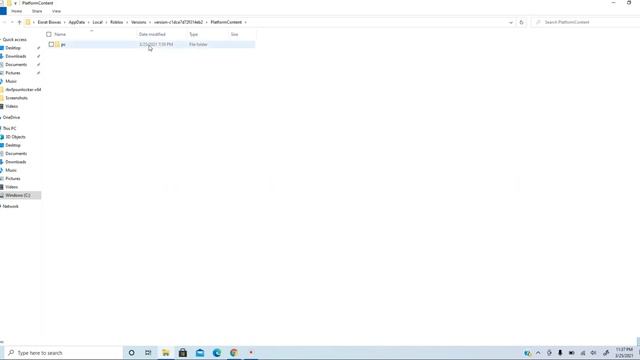Expand chevron after PlatformContent breadcrumb
The height and width of the screenshot is (360, 640).
(245, 22)
